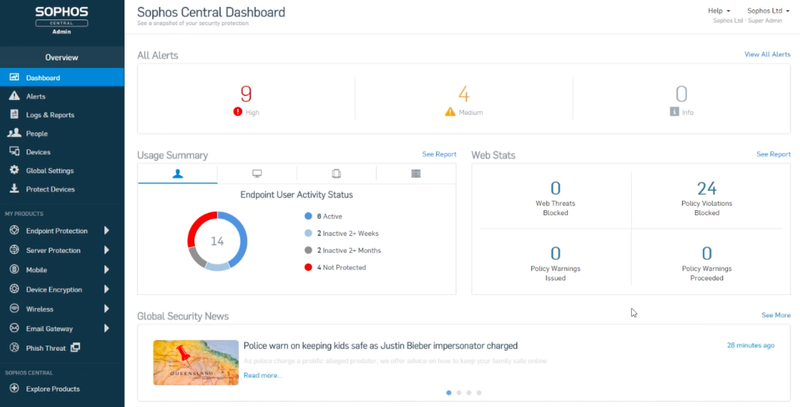Click the Wireless product icon
Screen dimensions: 800x407
[14, 309]
